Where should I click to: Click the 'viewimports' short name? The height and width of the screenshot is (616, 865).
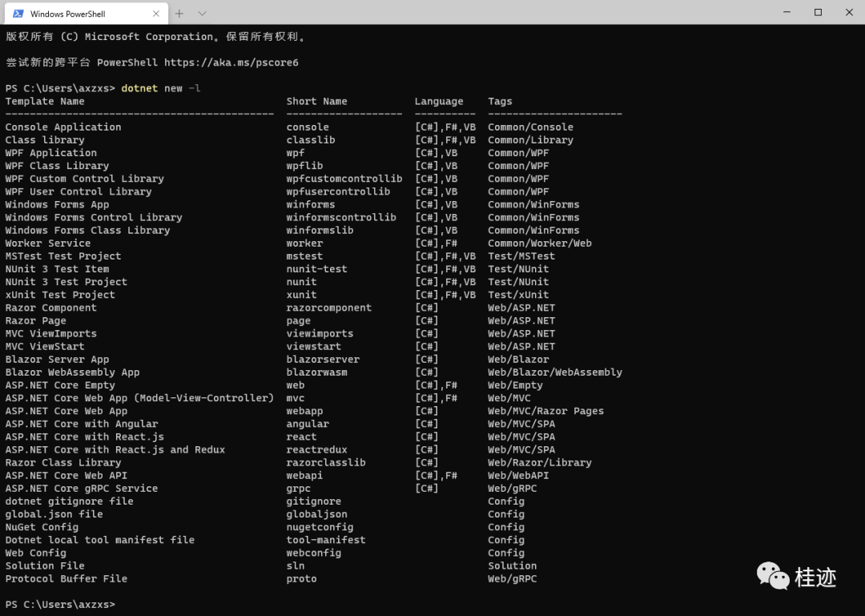(x=320, y=333)
